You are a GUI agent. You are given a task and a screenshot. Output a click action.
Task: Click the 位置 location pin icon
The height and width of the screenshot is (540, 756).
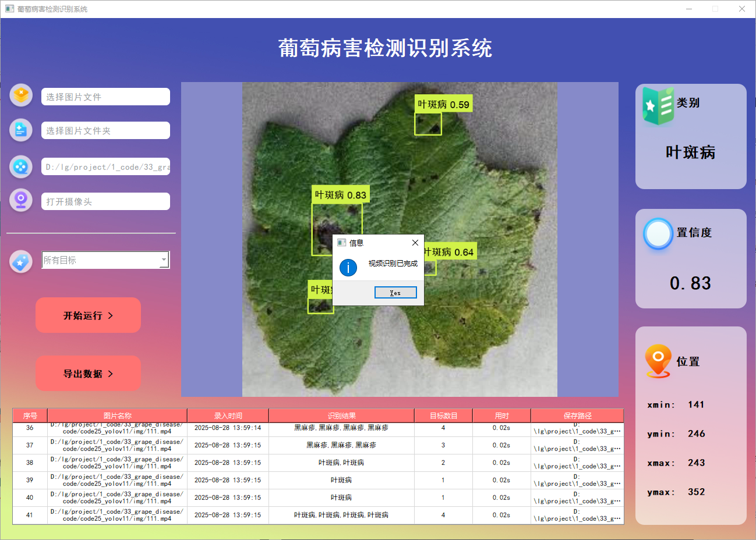coord(658,361)
